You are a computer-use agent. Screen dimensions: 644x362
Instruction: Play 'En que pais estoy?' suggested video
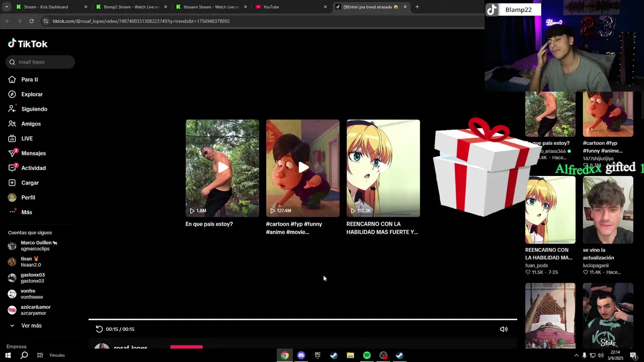(222, 168)
